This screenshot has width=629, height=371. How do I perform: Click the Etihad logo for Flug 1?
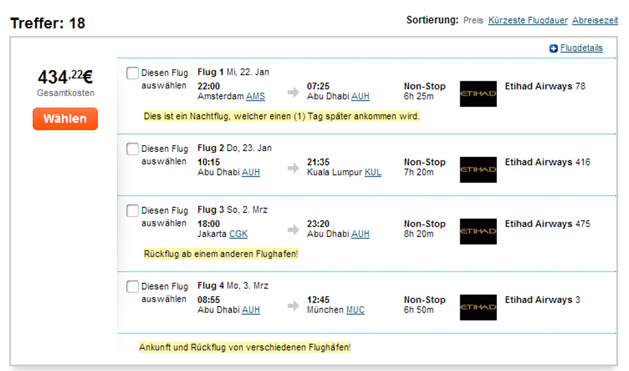(478, 94)
